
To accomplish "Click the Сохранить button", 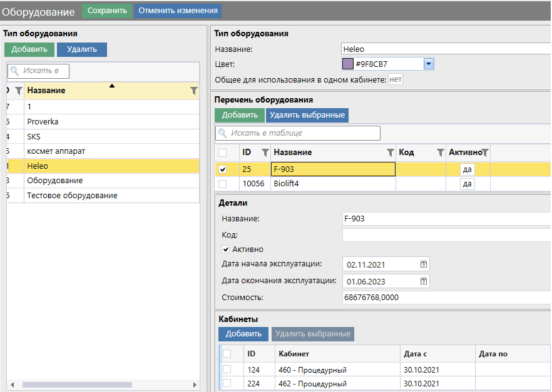I will pyautogui.click(x=106, y=11).
